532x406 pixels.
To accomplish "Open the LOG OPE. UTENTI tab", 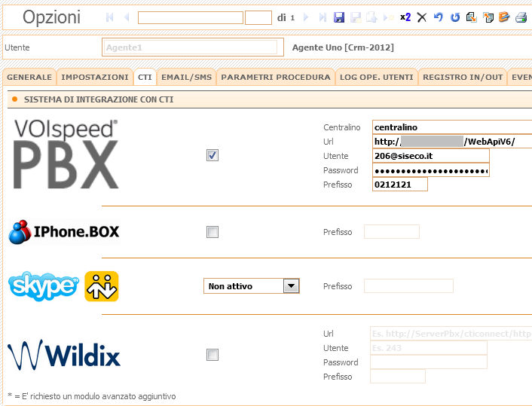I will click(x=376, y=77).
